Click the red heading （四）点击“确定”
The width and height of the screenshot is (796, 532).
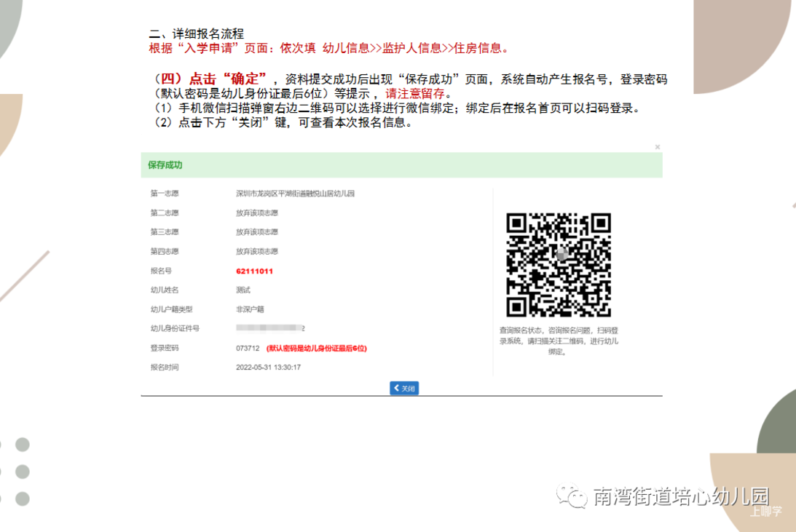[x=210, y=79]
